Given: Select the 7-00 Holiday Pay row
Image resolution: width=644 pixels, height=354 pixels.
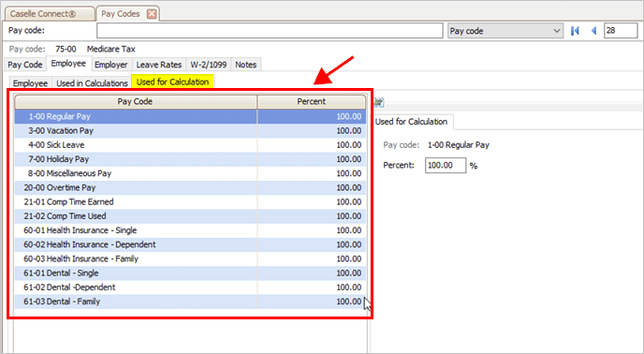Looking at the screenshot, I should (190, 159).
